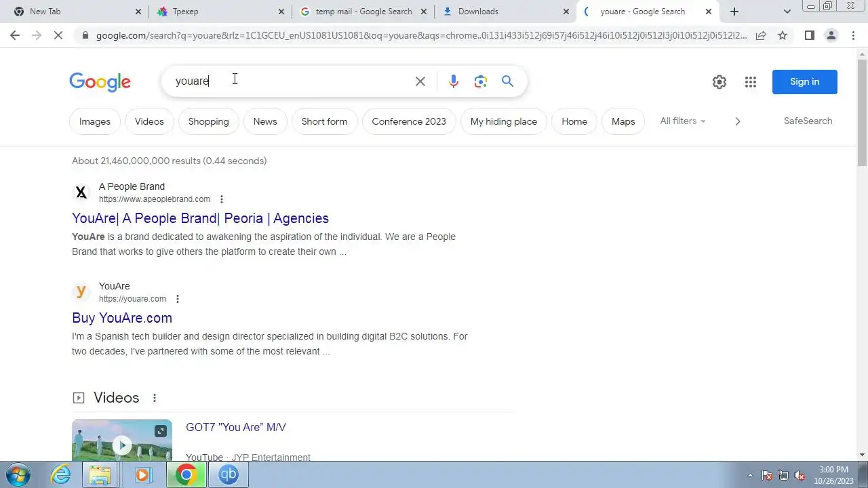Select the Videos filter

pyautogui.click(x=149, y=121)
